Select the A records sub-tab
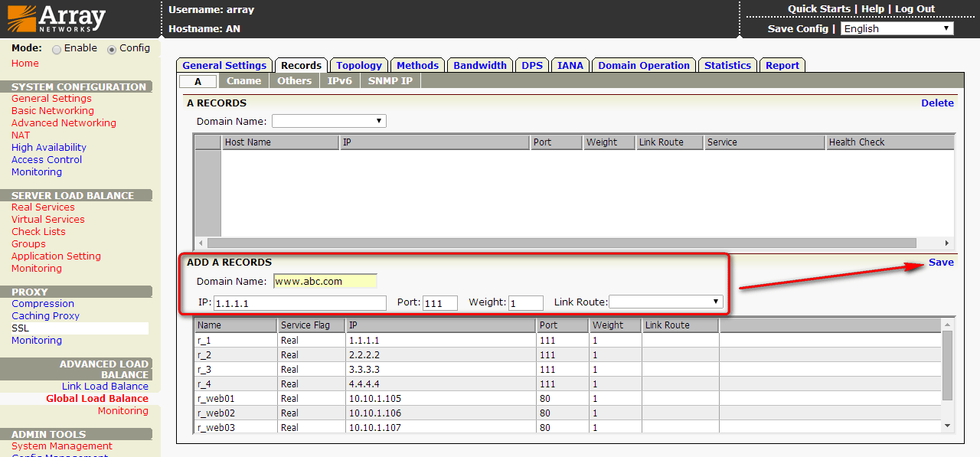Screen dimensions: 980x457 (198, 81)
